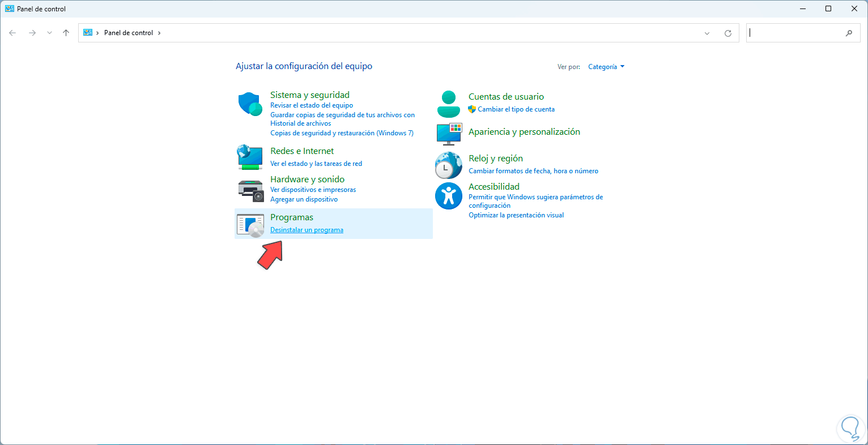Click the Control Panel icon in the title bar
Image resolution: width=868 pixels, height=445 pixels.
click(10, 8)
